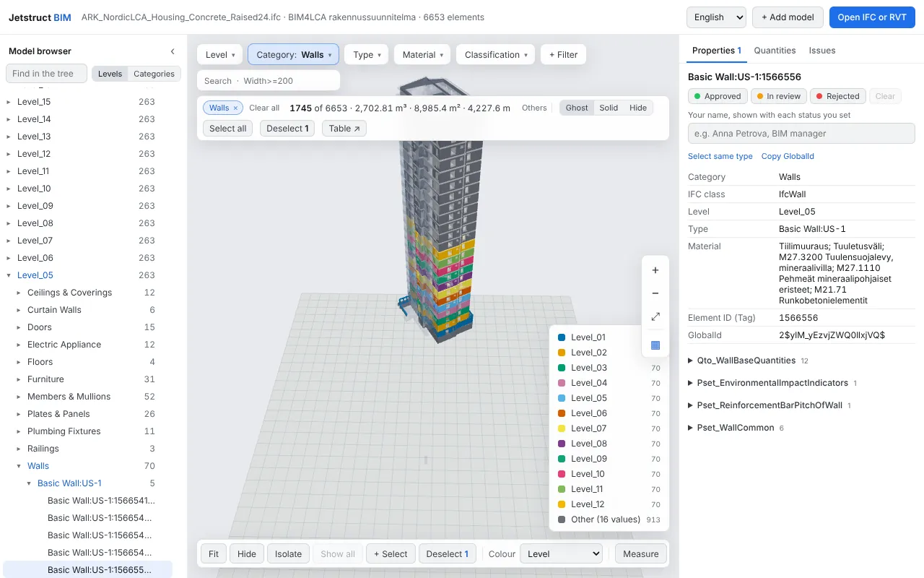Screen dimensions: 924x578
Task: Open the Table view button
Action: 344,129
